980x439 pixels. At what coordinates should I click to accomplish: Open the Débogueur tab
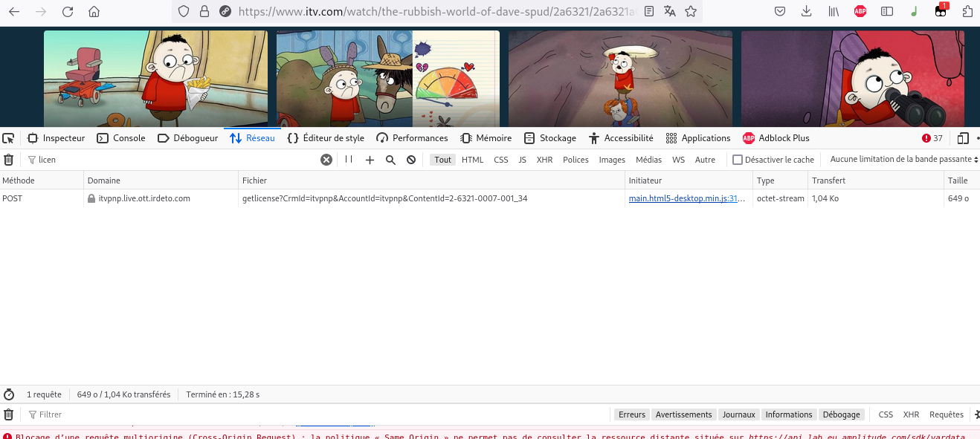pos(188,138)
